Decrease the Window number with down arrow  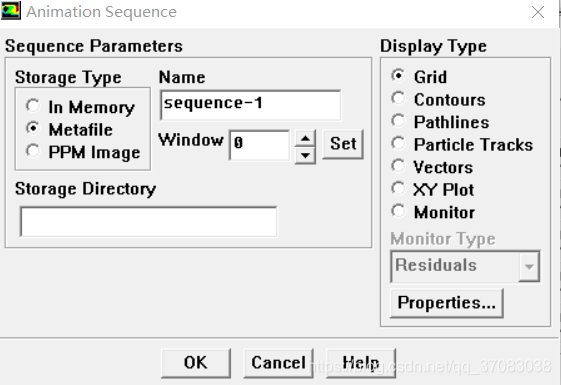point(305,155)
